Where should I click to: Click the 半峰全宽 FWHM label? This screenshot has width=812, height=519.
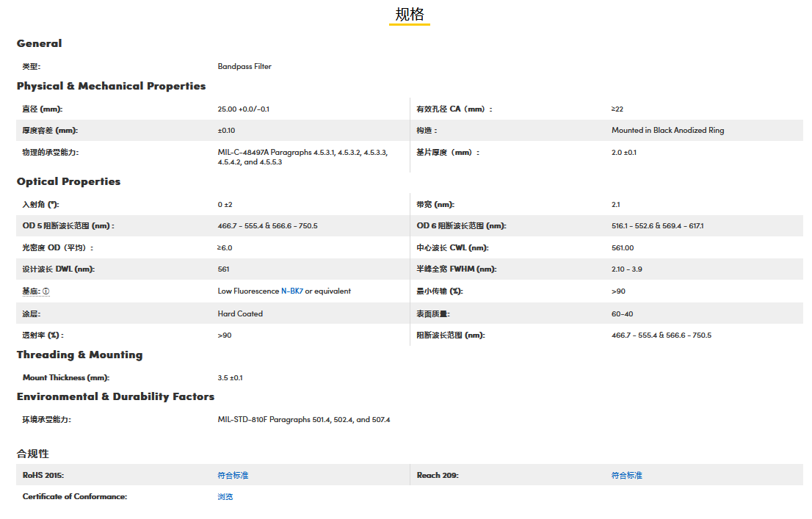[x=456, y=269]
